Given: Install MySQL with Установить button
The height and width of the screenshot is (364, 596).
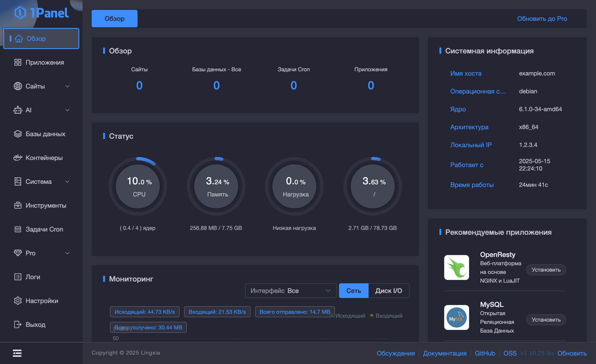Looking at the screenshot, I should pyautogui.click(x=546, y=320).
